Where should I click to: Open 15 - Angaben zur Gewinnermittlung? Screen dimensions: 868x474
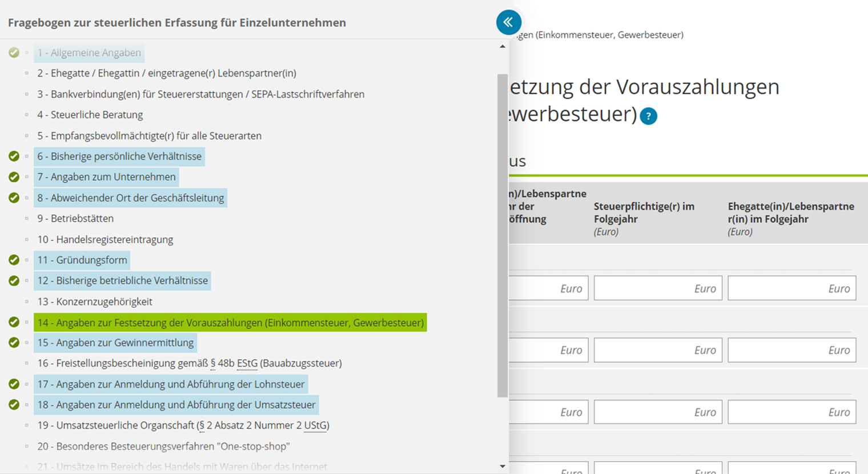pyautogui.click(x=115, y=343)
